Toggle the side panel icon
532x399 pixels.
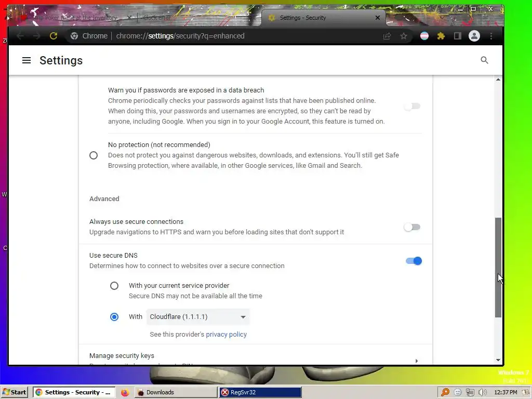pyautogui.click(x=457, y=36)
